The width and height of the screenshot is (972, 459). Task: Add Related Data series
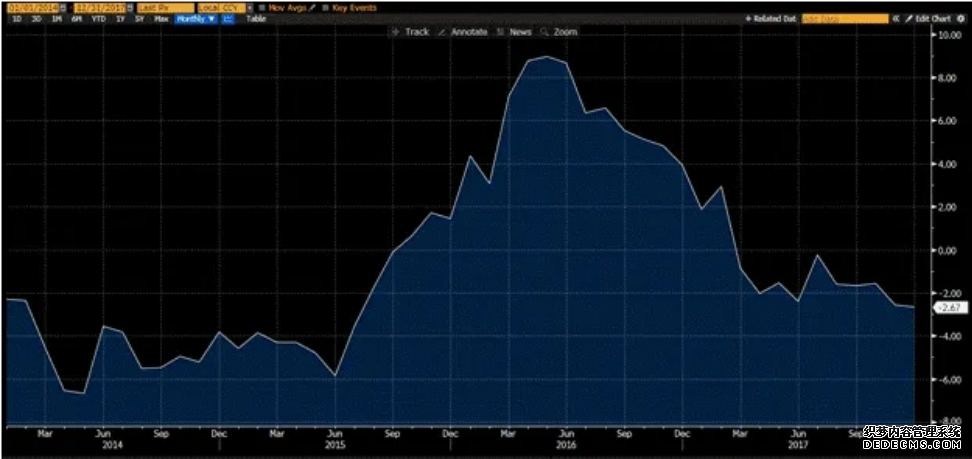tap(771, 19)
